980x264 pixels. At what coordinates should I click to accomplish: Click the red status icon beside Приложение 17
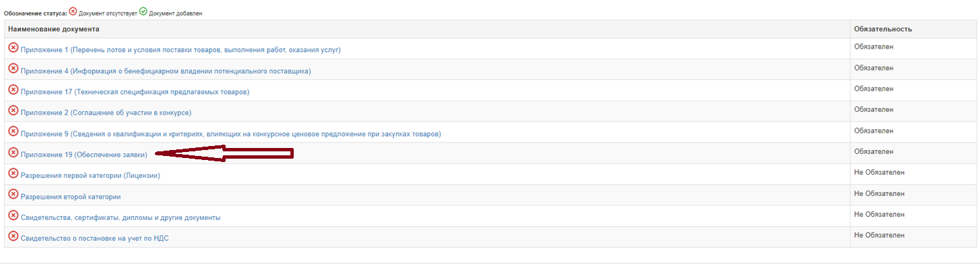(x=13, y=89)
